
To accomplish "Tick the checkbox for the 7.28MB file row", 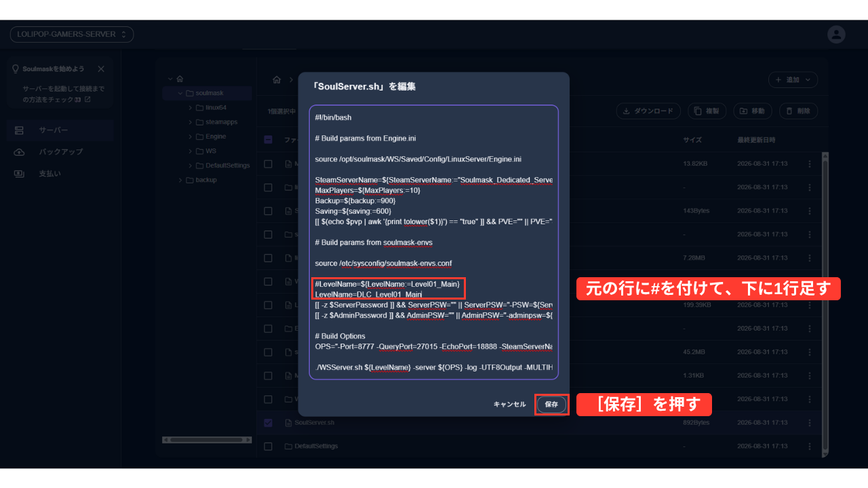I will coord(269,258).
